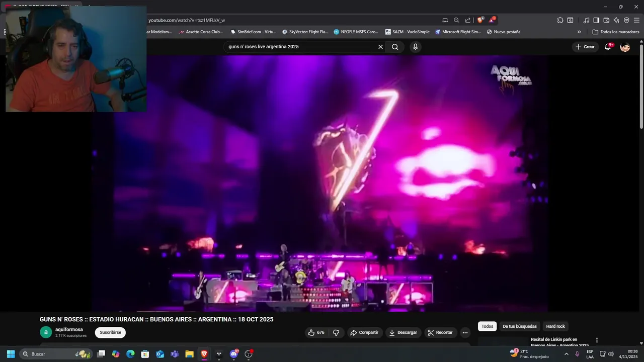Click the taskbar volume speaker icon

pos(611,354)
